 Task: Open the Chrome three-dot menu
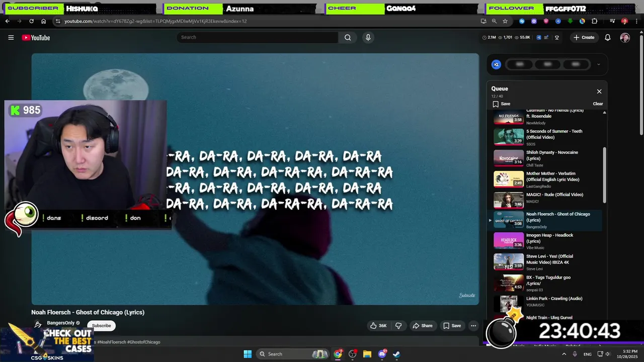click(x=636, y=21)
